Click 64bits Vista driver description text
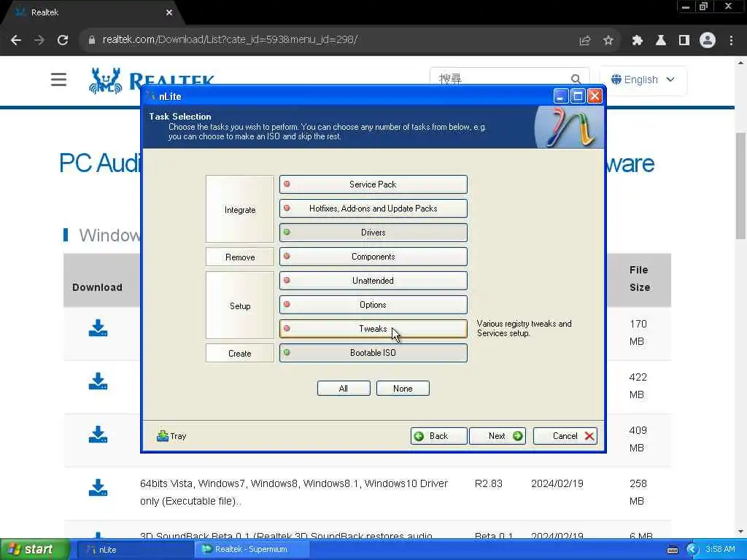This screenshot has width=747, height=560. (x=294, y=492)
